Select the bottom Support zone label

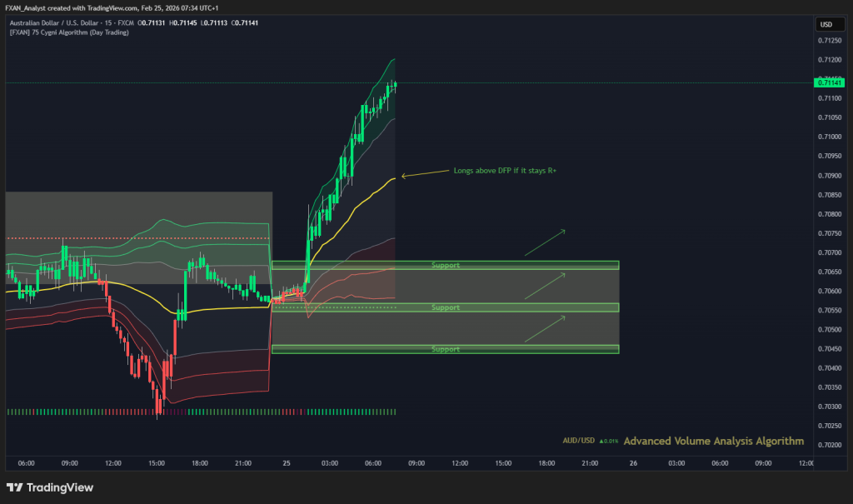[x=445, y=349]
